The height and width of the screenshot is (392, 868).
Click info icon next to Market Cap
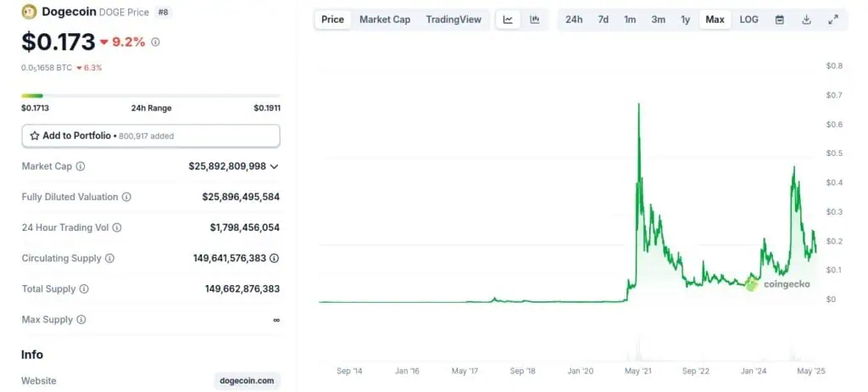[x=81, y=166]
